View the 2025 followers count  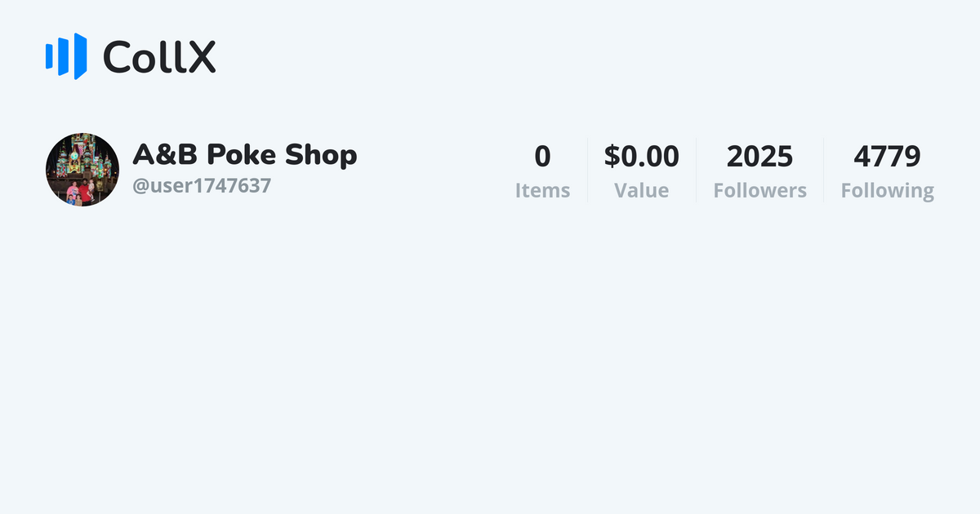759,156
